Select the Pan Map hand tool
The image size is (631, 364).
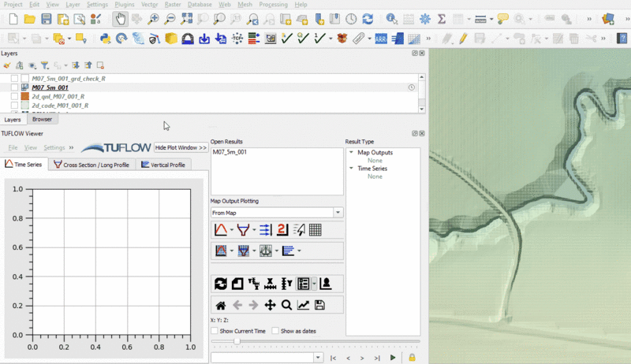coord(119,19)
